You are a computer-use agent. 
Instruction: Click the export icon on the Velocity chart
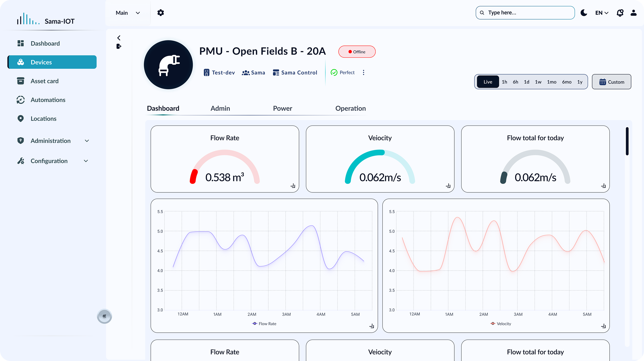point(604,326)
